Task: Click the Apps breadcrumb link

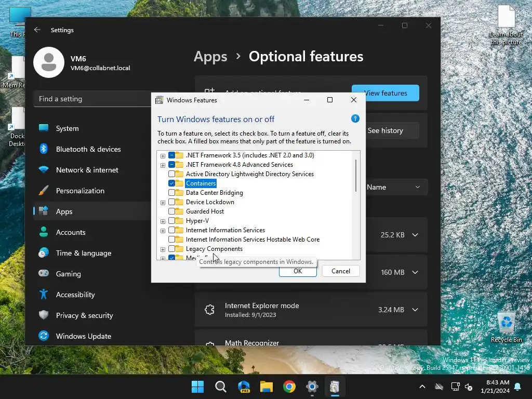Action: click(210, 56)
